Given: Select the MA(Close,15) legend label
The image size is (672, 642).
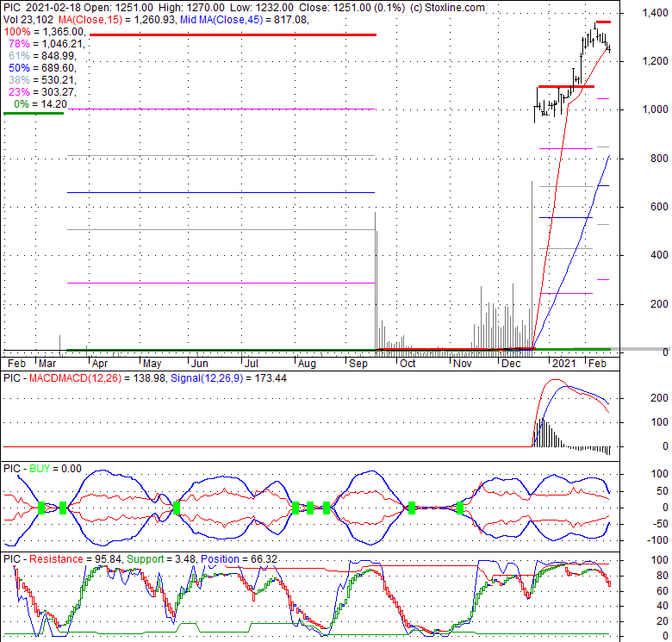Looking at the screenshot, I should (x=90, y=20).
